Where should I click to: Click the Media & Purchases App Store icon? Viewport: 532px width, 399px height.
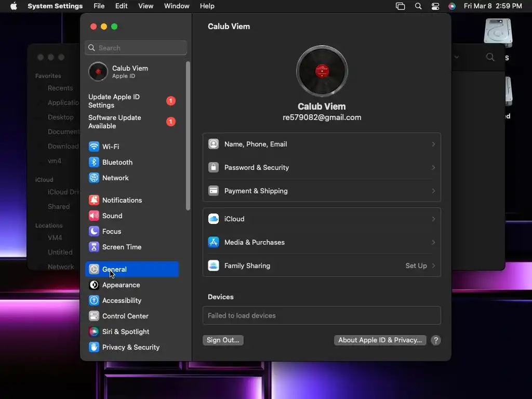[x=214, y=242]
